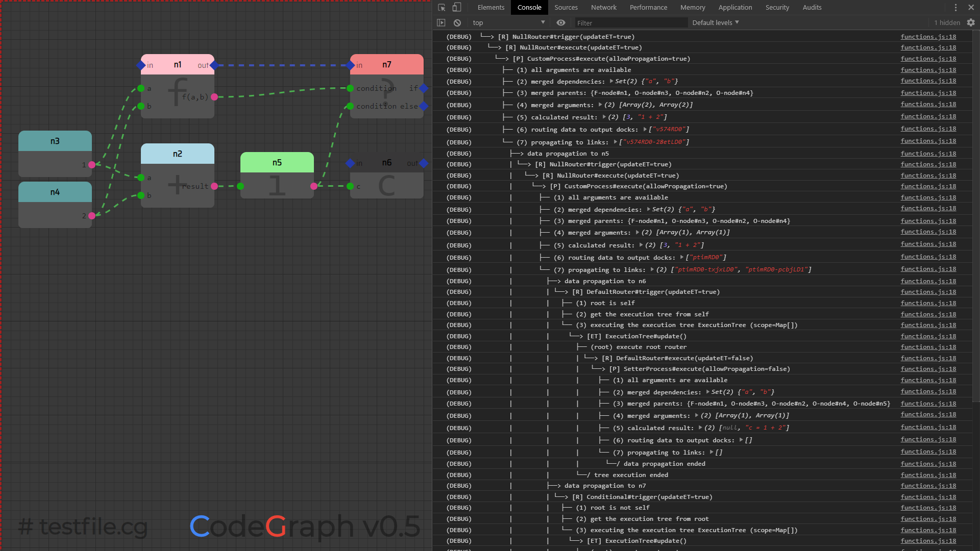Open DevTools three-dot customize menu
Screen dimensions: 980x551
coord(955,7)
